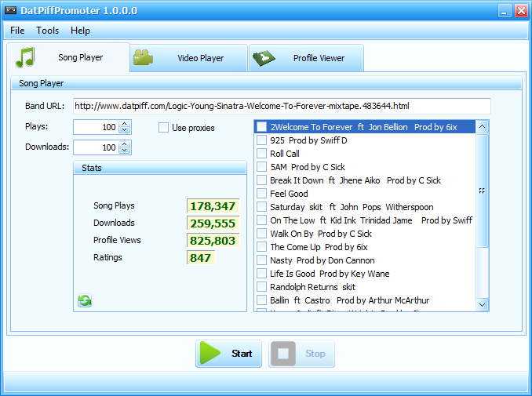Check the 2Welcome To Forever song

click(x=261, y=127)
